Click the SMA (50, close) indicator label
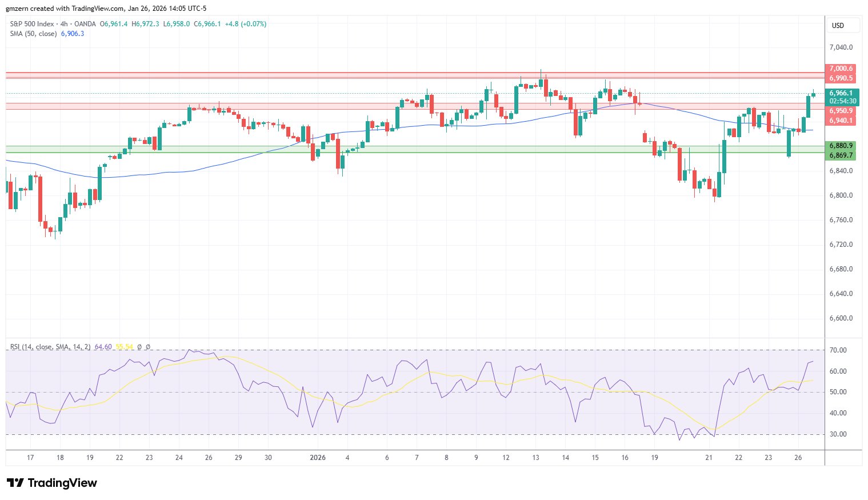Viewport: 868px width, 500px height. click(x=33, y=34)
